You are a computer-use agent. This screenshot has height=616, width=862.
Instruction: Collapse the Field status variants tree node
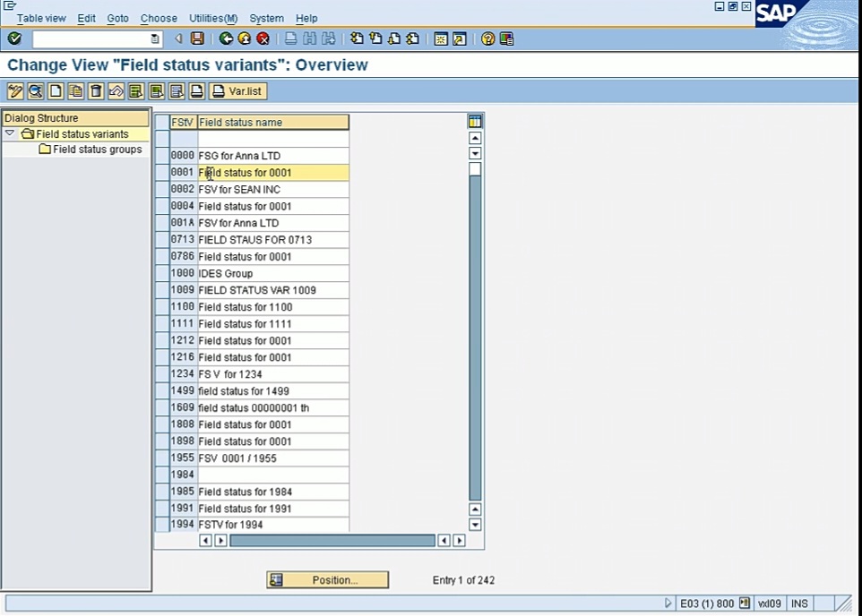click(x=10, y=133)
